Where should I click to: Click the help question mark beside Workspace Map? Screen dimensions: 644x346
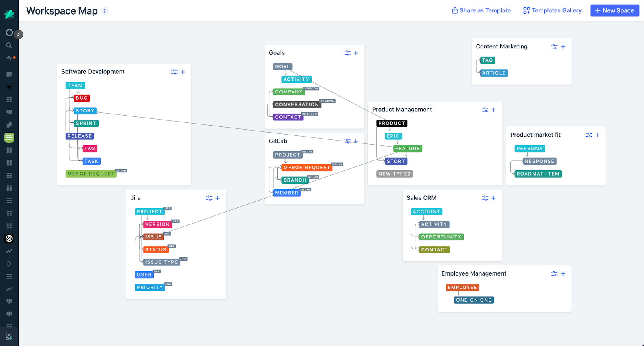(x=105, y=11)
